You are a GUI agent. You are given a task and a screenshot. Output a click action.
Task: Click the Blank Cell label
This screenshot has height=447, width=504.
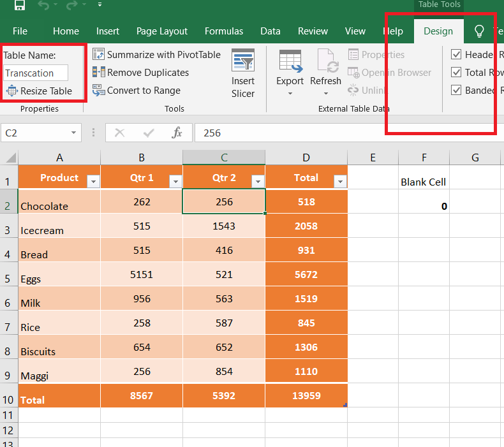[424, 182]
